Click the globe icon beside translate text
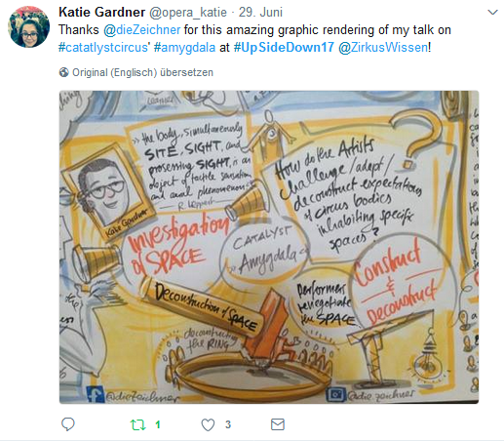 (x=64, y=72)
